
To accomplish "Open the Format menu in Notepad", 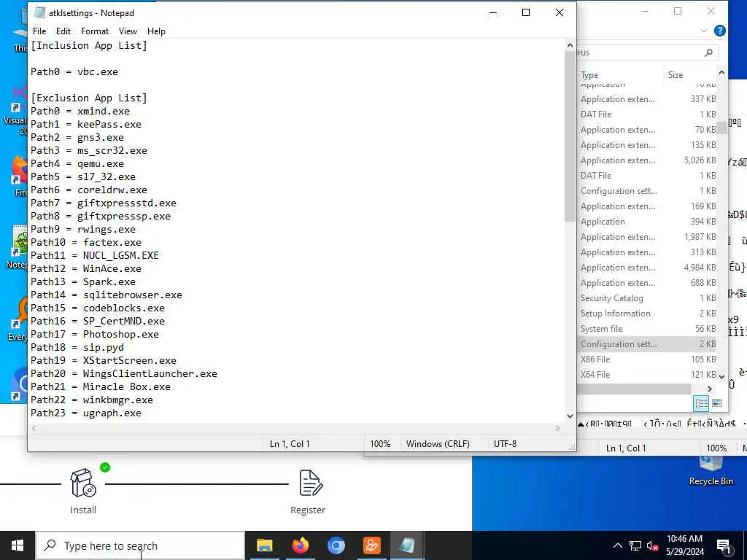I will 95,31.
